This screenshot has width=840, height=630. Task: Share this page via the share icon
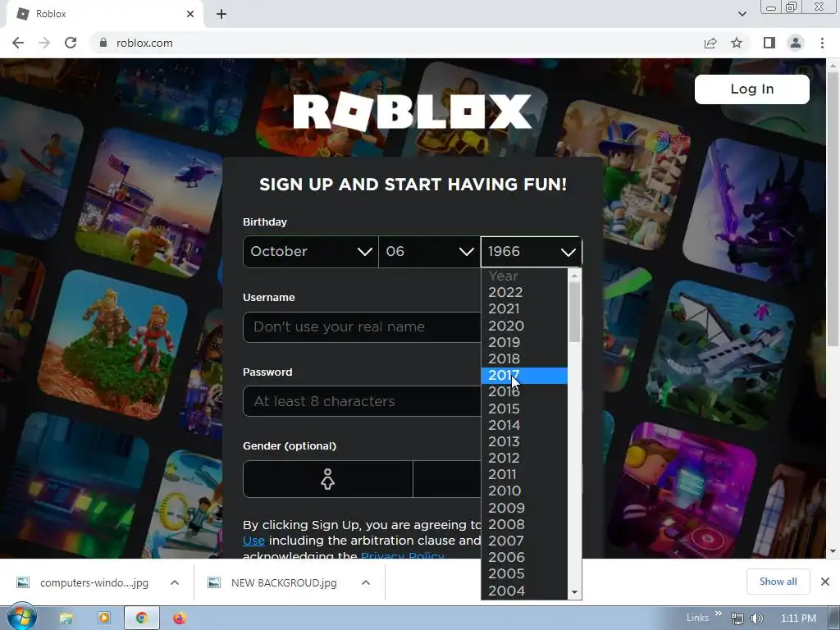pyautogui.click(x=710, y=43)
